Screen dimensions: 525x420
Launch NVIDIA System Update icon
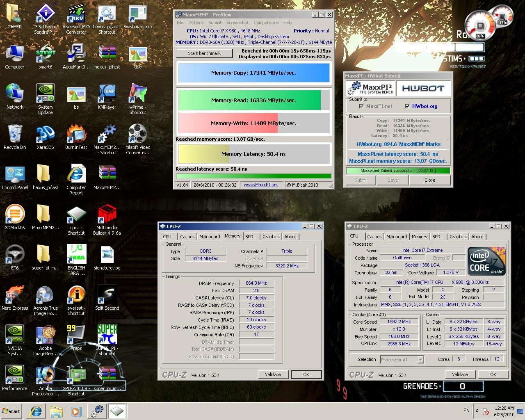pos(46,99)
